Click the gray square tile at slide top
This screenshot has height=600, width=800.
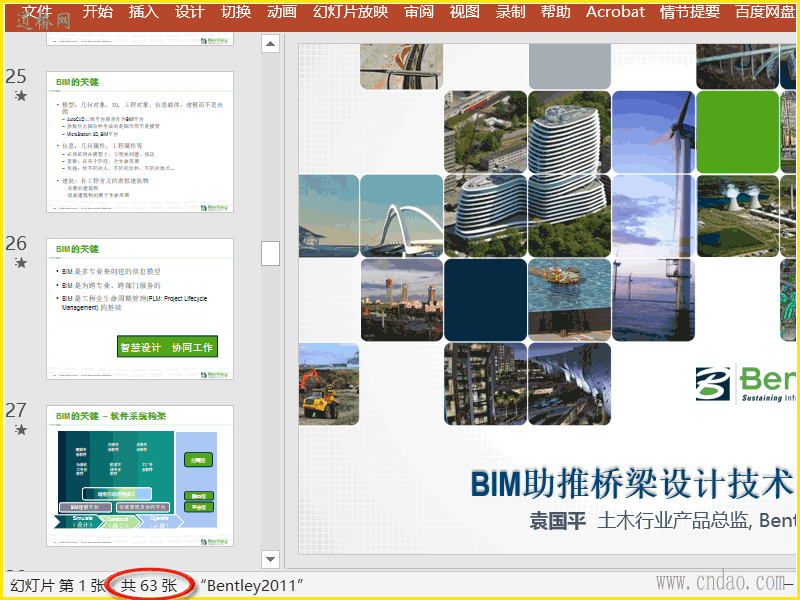569,66
